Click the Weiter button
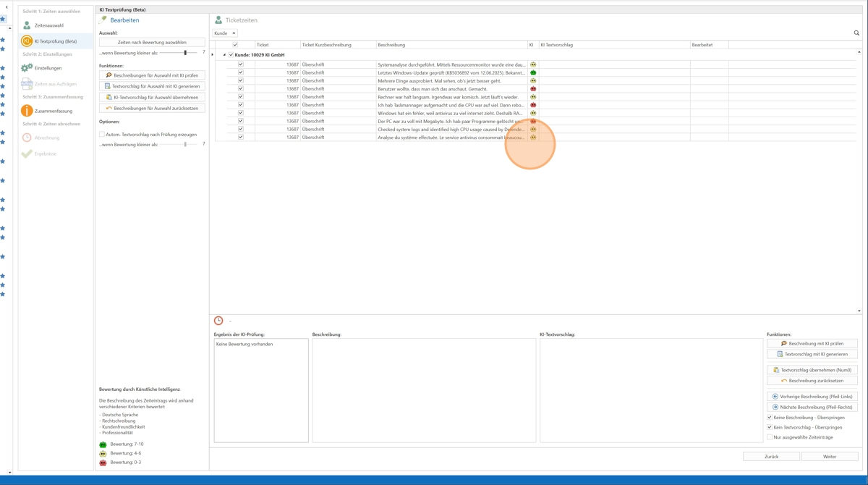The image size is (868, 485). click(830, 457)
